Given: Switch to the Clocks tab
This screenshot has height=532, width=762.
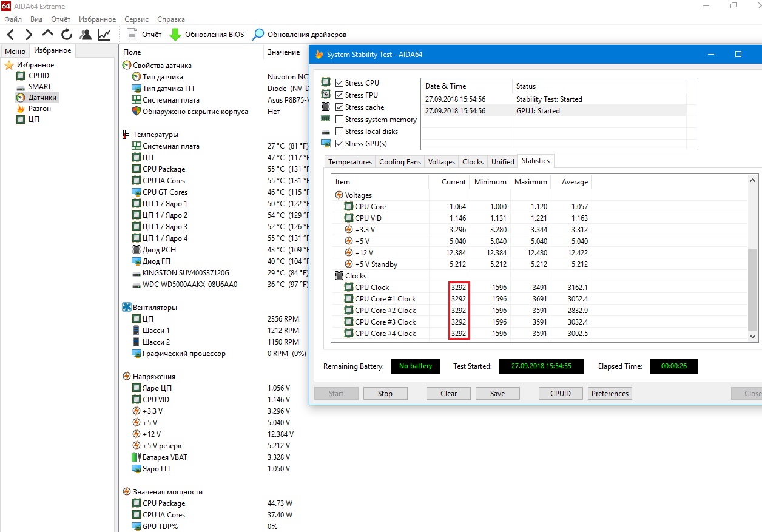Looking at the screenshot, I should (473, 162).
